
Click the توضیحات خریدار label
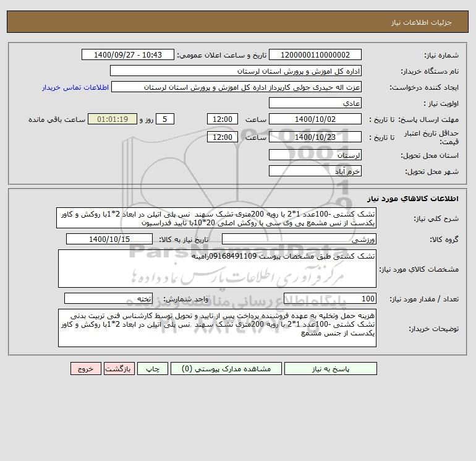pyautogui.click(x=434, y=329)
